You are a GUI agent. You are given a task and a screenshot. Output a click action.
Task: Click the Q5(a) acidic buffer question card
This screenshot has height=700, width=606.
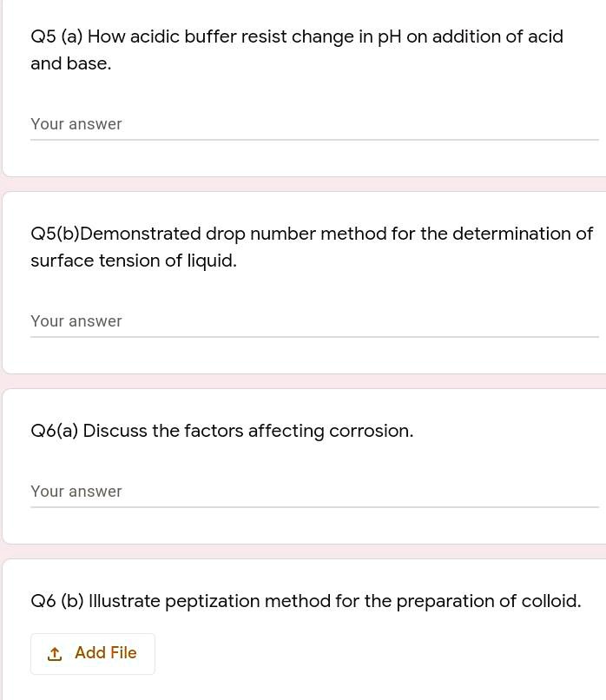(303, 87)
